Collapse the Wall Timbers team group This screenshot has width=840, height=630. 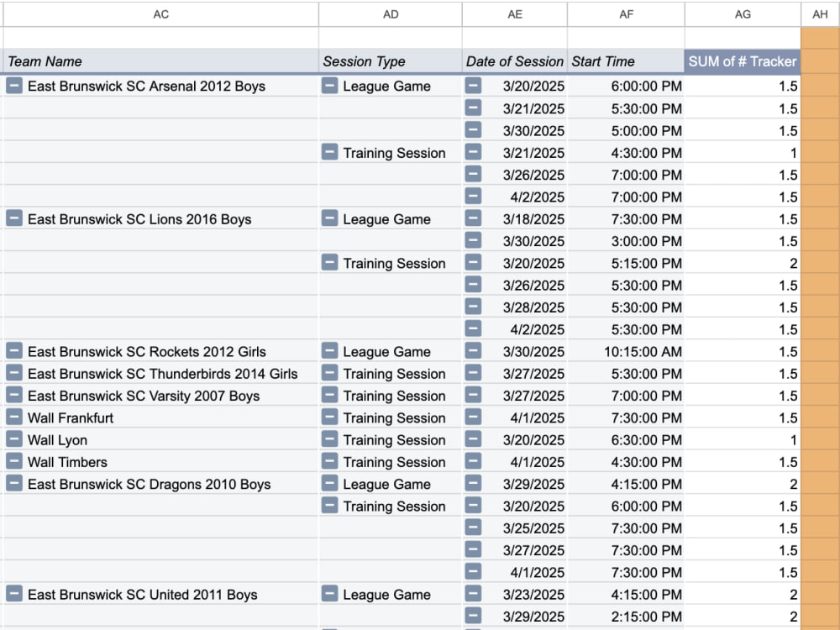tap(14, 461)
